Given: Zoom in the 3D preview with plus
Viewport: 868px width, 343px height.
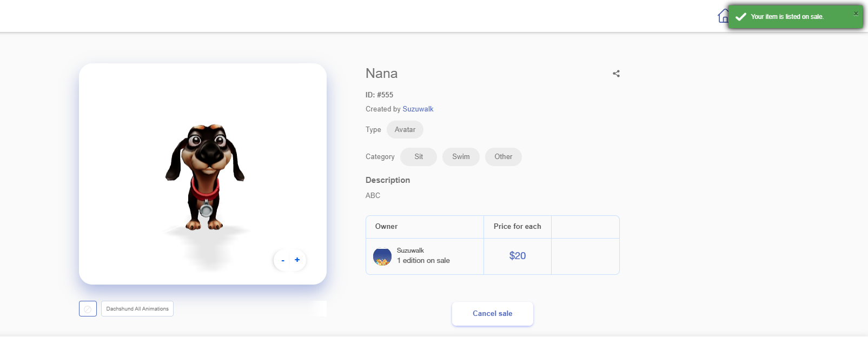Looking at the screenshot, I should point(297,260).
